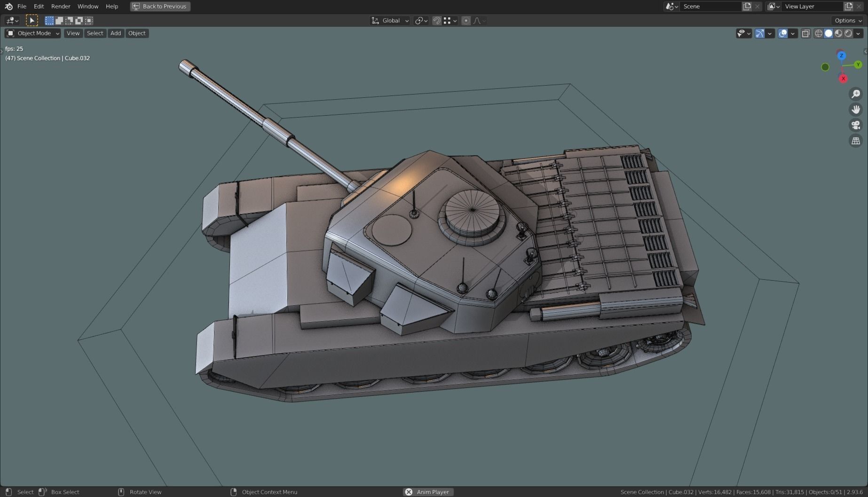This screenshot has height=497, width=868.
Task: Open object type visibility dropdown
Action: [x=744, y=33]
